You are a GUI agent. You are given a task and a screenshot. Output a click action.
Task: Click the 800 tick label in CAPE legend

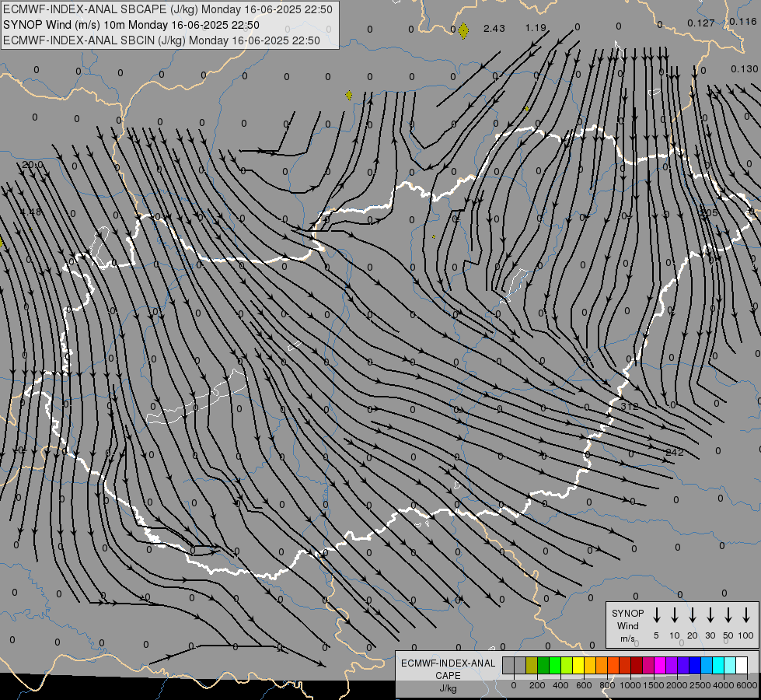(607, 685)
